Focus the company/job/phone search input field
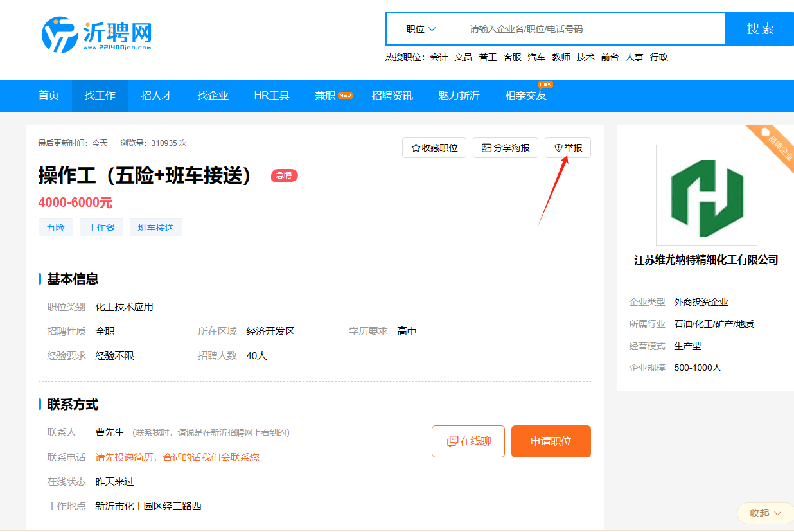 tap(591, 29)
